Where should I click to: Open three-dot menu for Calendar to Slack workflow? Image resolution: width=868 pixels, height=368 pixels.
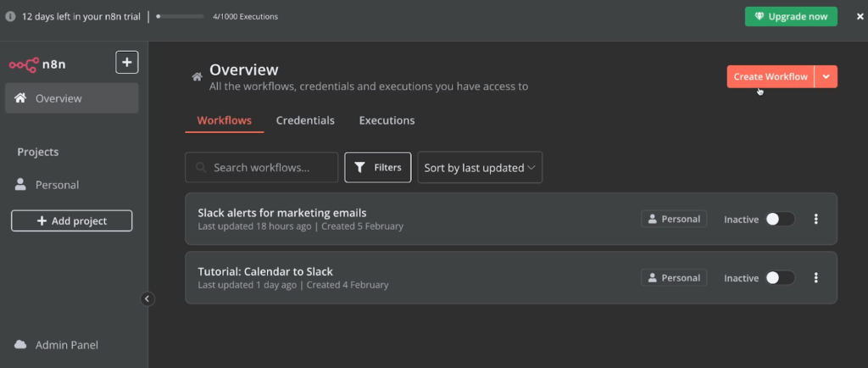[815, 277]
